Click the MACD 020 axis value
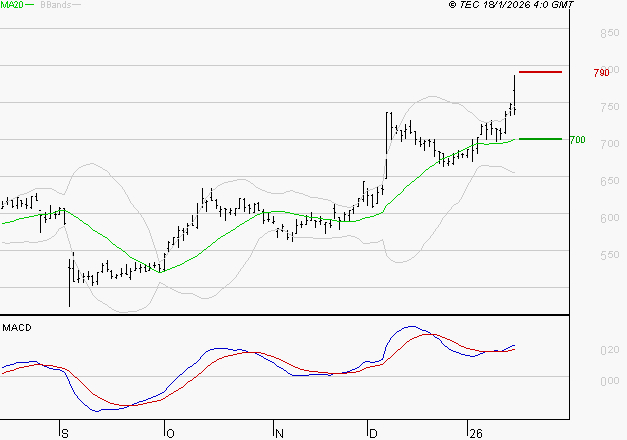627x440 pixels. [x=610, y=350]
